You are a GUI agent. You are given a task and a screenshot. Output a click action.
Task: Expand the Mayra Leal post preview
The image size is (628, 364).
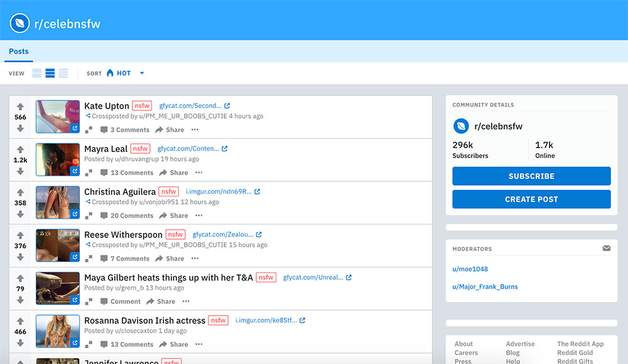tap(89, 173)
